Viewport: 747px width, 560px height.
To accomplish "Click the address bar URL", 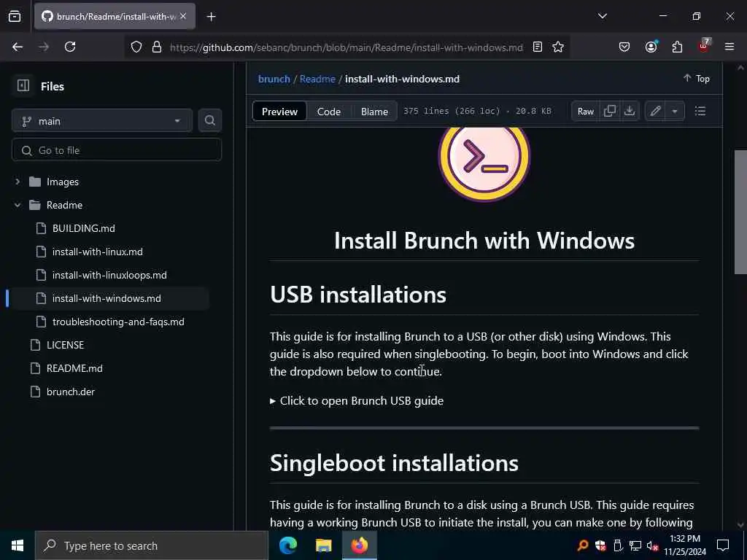I will 347,47.
